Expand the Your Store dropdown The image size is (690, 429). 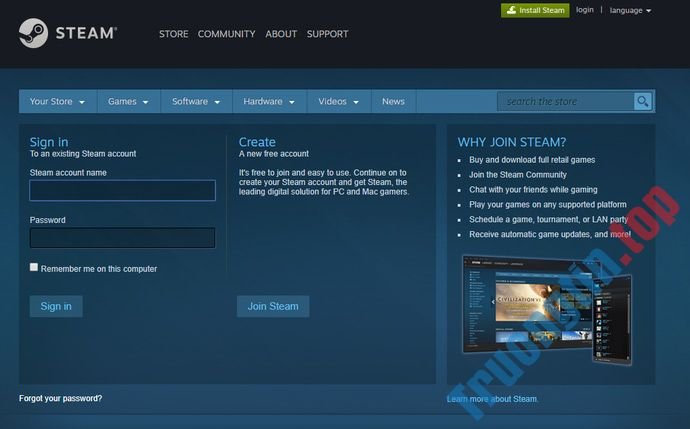pyautogui.click(x=58, y=101)
